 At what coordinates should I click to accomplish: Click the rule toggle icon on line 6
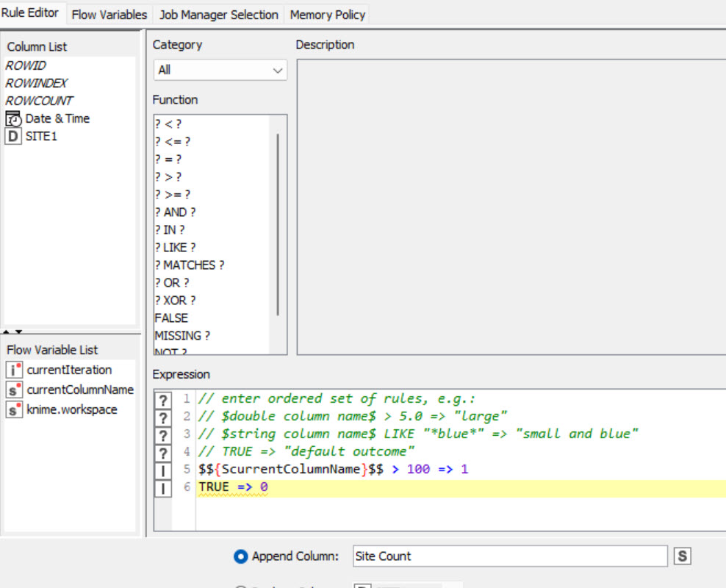(x=163, y=487)
